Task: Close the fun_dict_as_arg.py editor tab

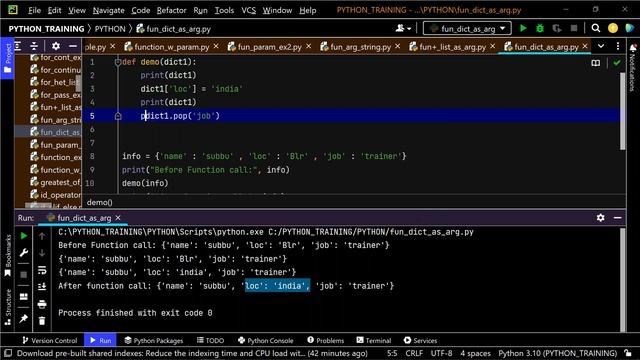Action: point(585,47)
